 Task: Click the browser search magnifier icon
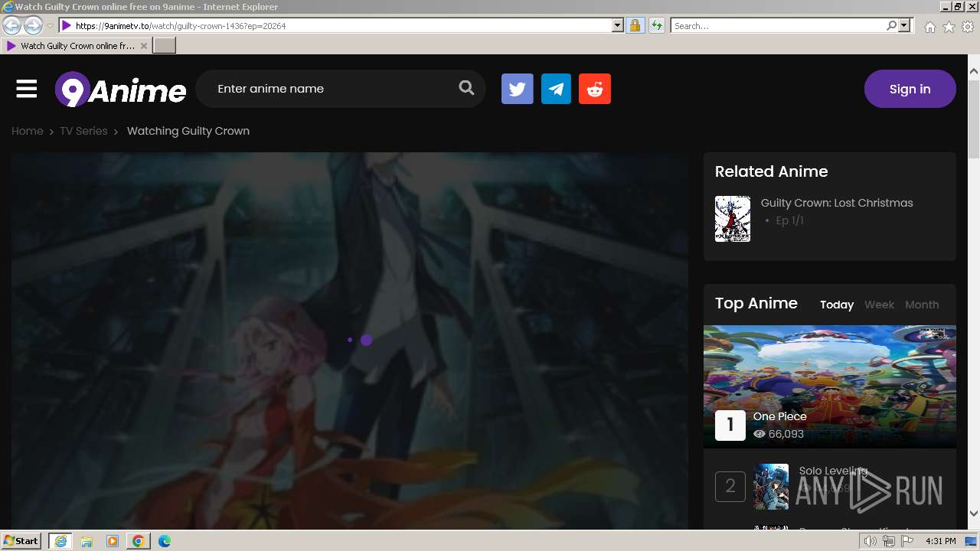(x=891, y=25)
